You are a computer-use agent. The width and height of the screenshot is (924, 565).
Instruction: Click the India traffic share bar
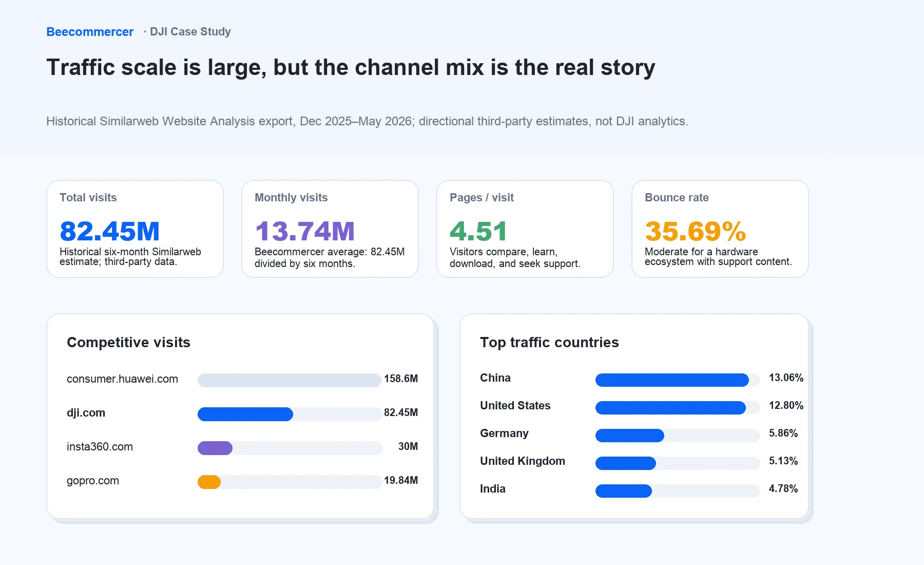[624, 491]
